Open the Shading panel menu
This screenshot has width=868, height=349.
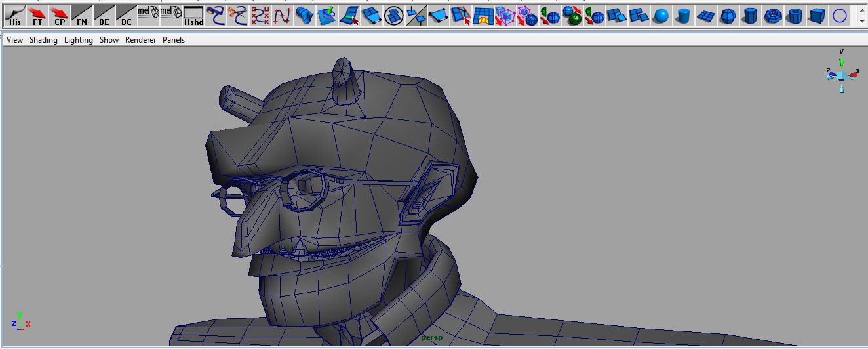click(43, 40)
